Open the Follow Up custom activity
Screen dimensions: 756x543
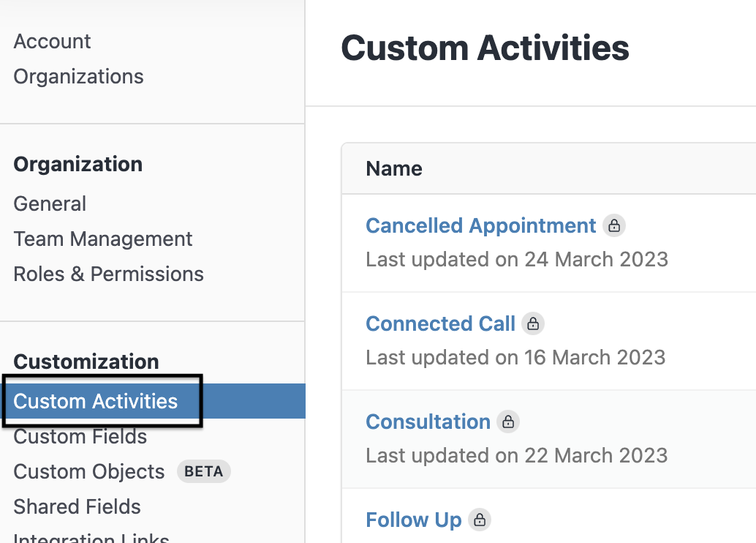coord(413,520)
